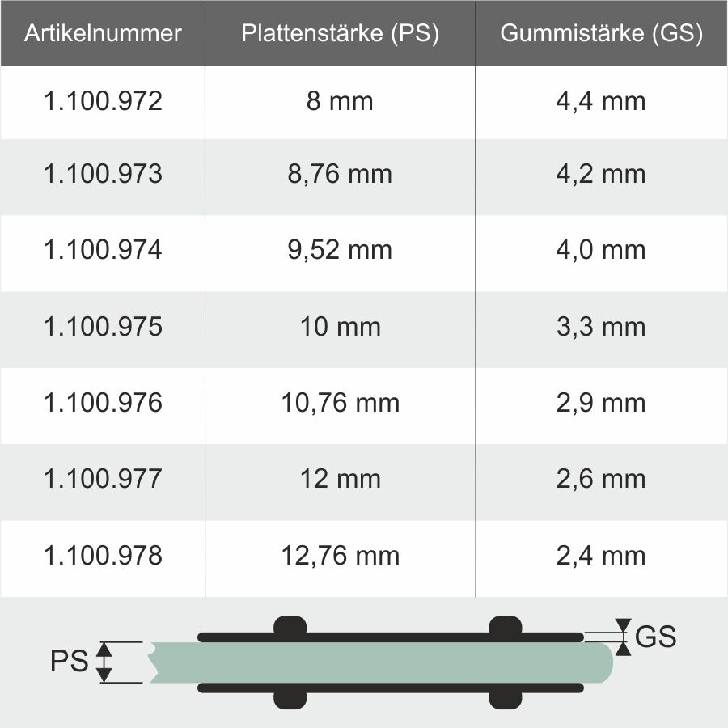Click the 8,76 mm plate thickness cell
Screen dimensions: 728x728
pyautogui.click(x=340, y=177)
